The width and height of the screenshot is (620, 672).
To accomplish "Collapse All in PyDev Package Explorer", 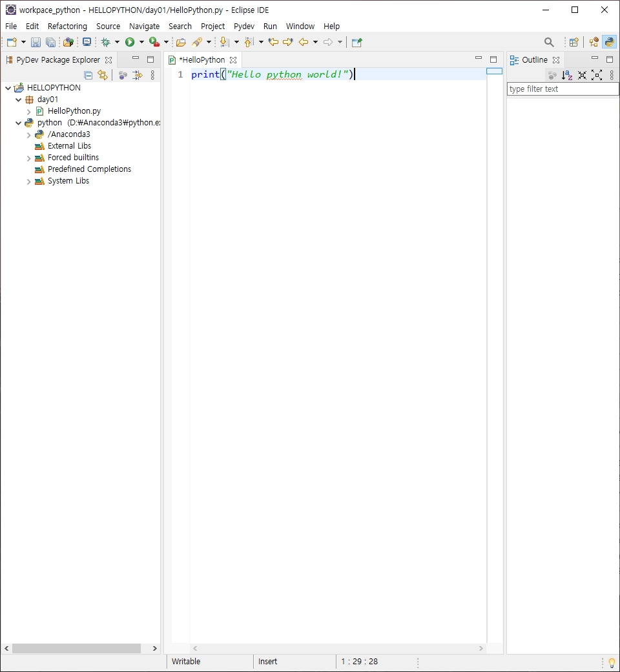I will pos(88,76).
